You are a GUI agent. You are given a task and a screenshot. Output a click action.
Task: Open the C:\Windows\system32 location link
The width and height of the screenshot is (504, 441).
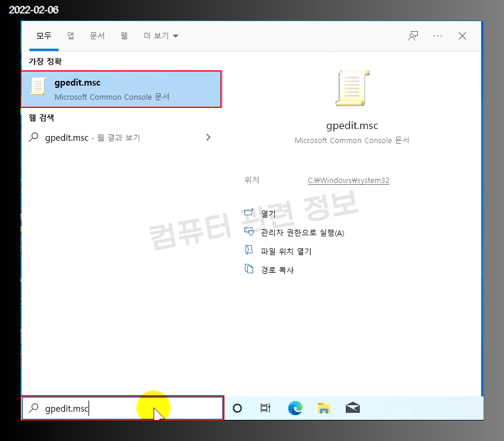click(349, 181)
